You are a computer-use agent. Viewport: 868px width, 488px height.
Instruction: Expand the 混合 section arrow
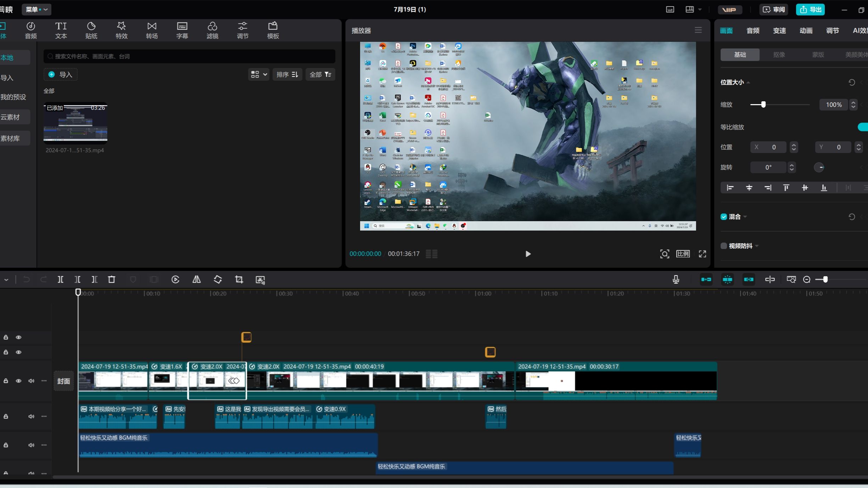pos(745,217)
